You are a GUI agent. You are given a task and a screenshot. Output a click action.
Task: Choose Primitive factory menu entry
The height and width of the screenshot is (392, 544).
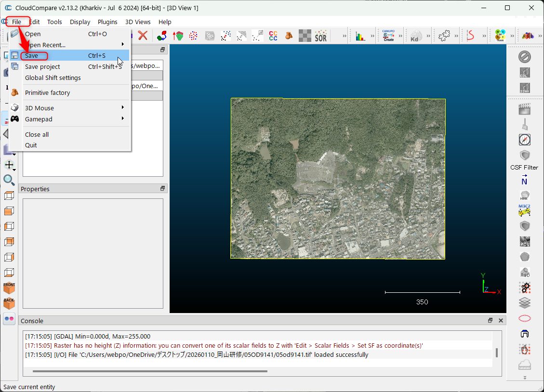(47, 92)
